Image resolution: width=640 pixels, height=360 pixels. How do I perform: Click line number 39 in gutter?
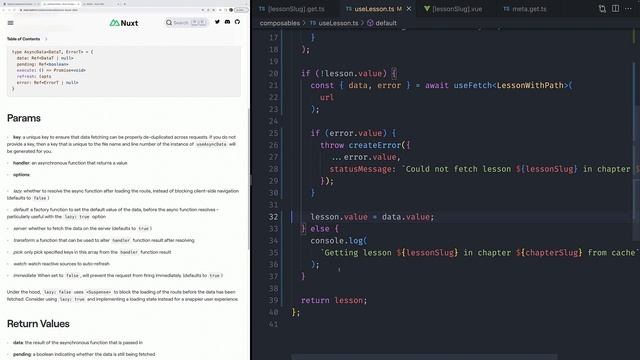click(273, 300)
